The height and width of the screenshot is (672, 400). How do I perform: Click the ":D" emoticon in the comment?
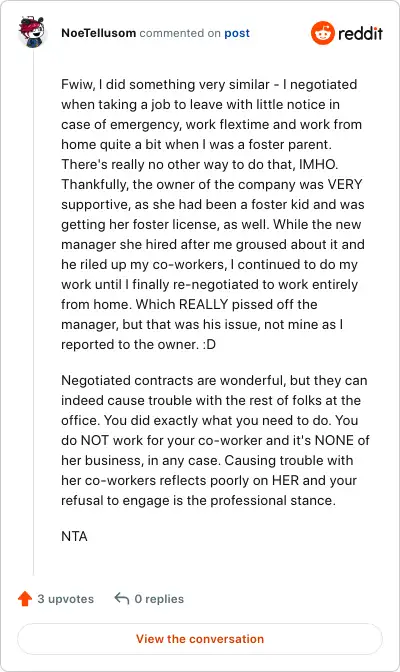[x=209, y=345]
